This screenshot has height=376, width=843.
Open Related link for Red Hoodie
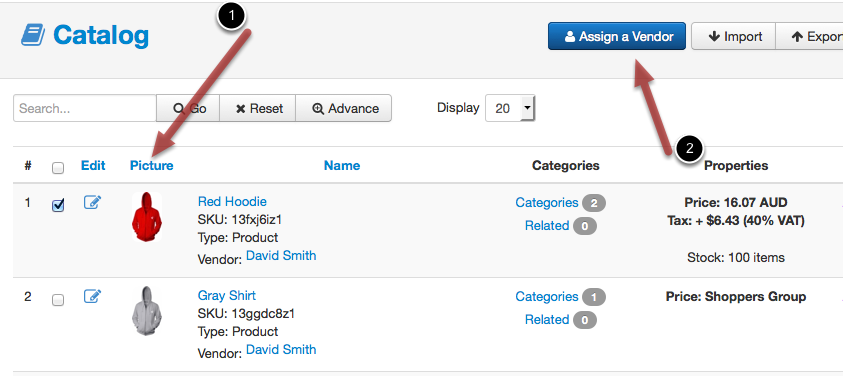(x=547, y=226)
